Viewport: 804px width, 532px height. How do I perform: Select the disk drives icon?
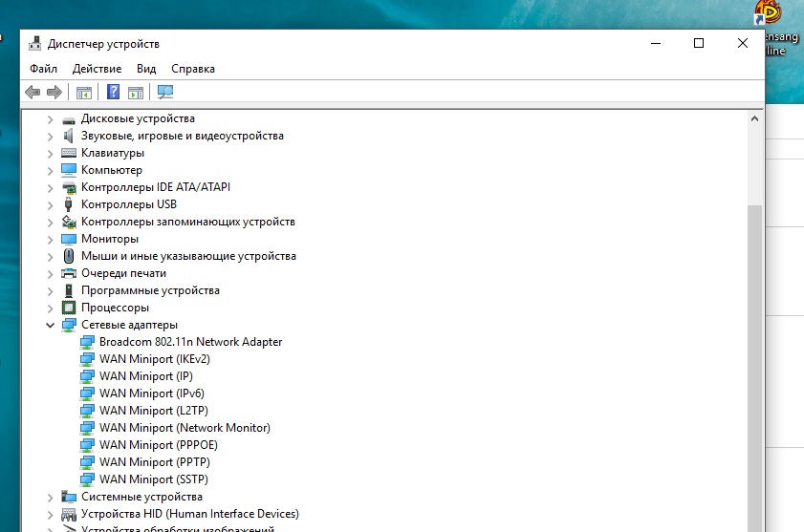[x=69, y=120]
